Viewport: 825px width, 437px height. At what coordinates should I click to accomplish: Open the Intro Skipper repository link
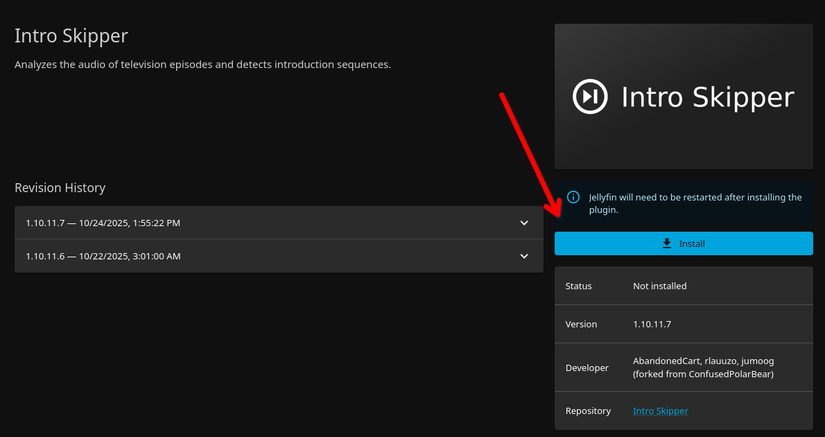pyautogui.click(x=660, y=411)
